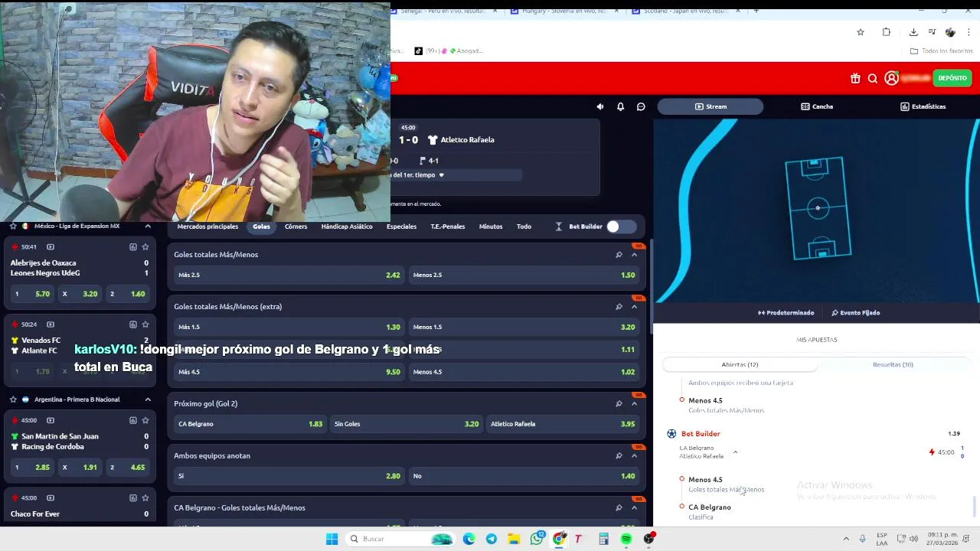
Task: Open stats icon for Venados FC match
Action: pyautogui.click(x=132, y=324)
